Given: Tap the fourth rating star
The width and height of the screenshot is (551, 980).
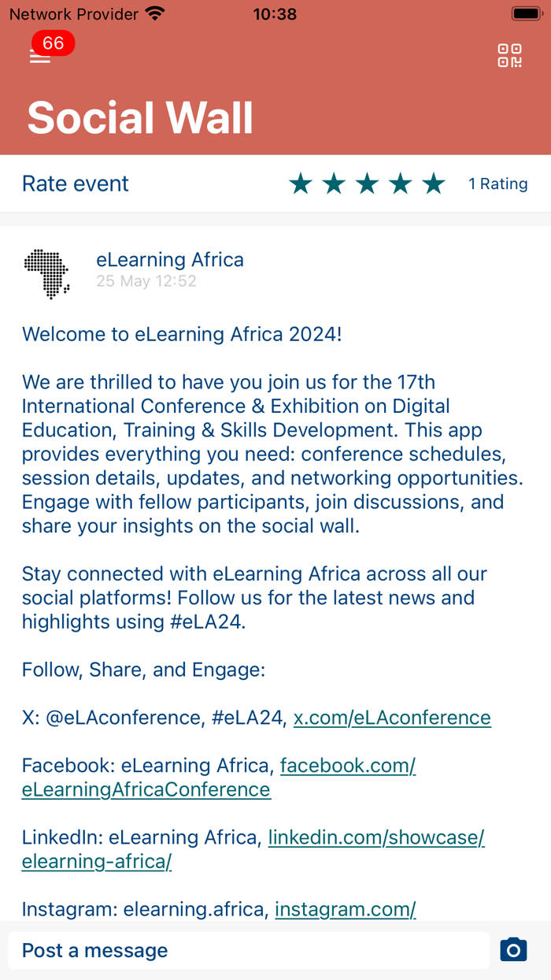Looking at the screenshot, I should click(x=401, y=183).
